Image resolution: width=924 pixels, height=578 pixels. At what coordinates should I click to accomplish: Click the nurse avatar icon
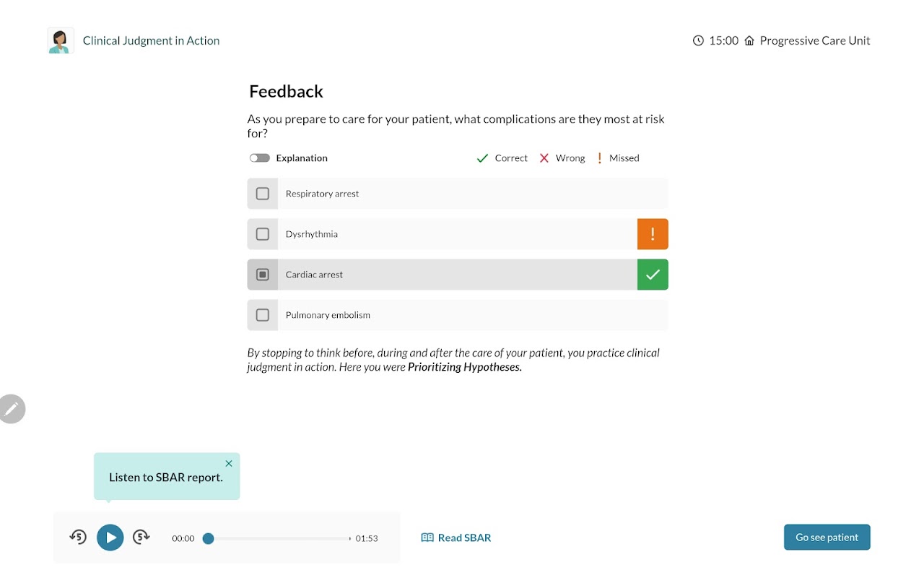tap(61, 40)
